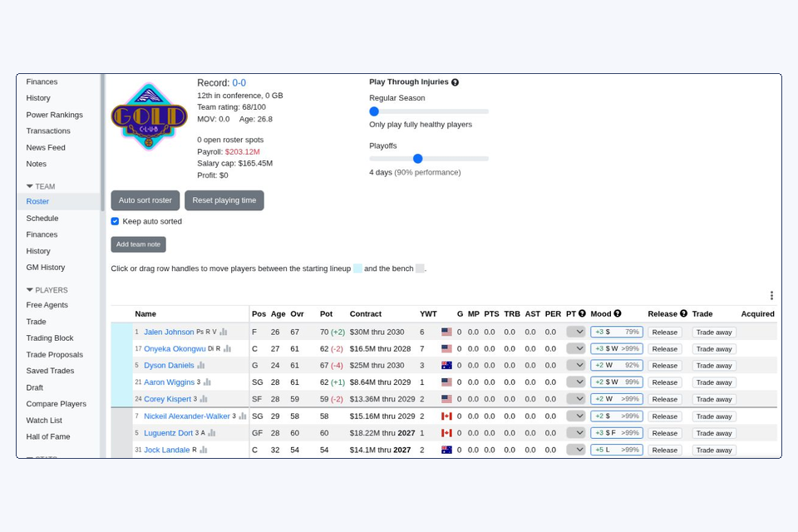Release Jalen Johnson
This screenshot has width=798, height=532.
point(665,332)
